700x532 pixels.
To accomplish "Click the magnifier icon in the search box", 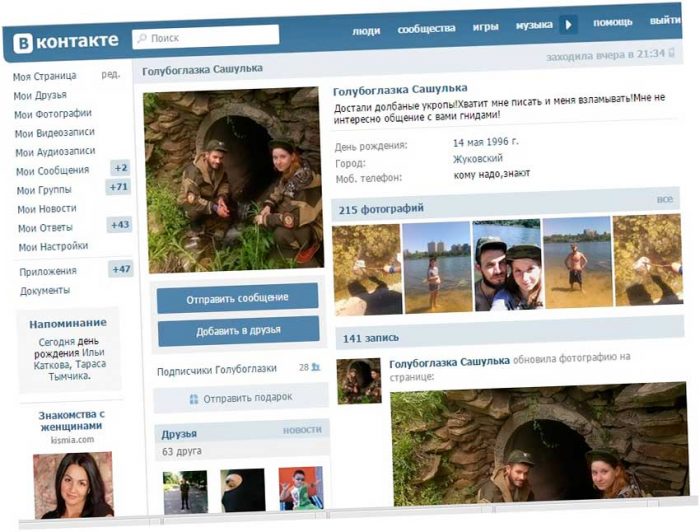I will pyautogui.click(x=142, y=37).
